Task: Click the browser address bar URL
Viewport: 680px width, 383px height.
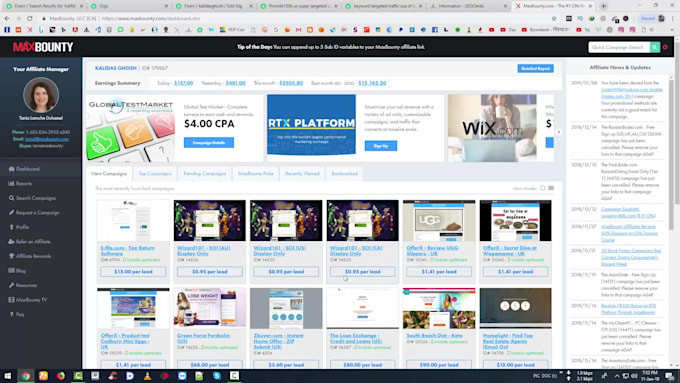Action: pyautogui.click(x=151, y=19)
